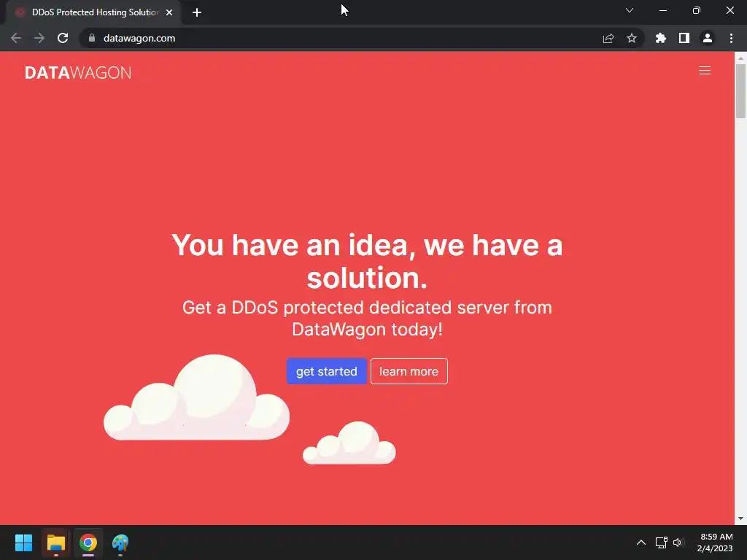
Task: Restore down the Chrome window
Action: click(697, 10)
